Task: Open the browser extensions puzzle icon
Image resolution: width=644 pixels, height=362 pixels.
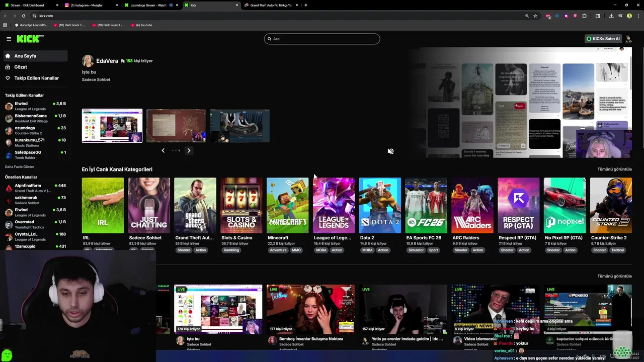Action: 584,16
